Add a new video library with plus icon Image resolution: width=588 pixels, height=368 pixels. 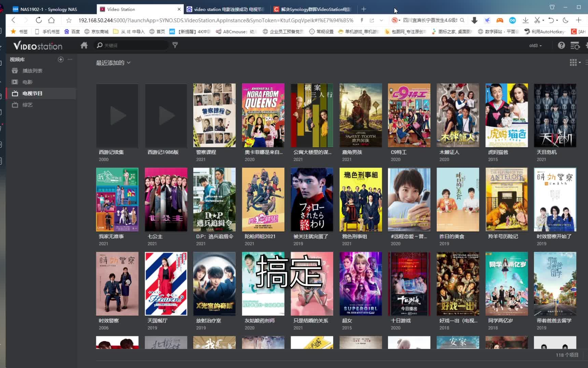61,59
